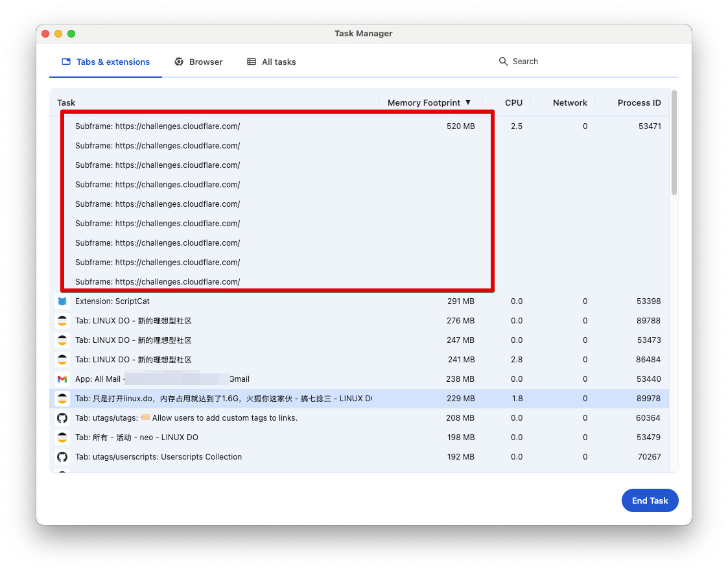Open the All tasks tab
Image resolution: width=728 pixels, height=573 pixels.
(x=272, y=62)
